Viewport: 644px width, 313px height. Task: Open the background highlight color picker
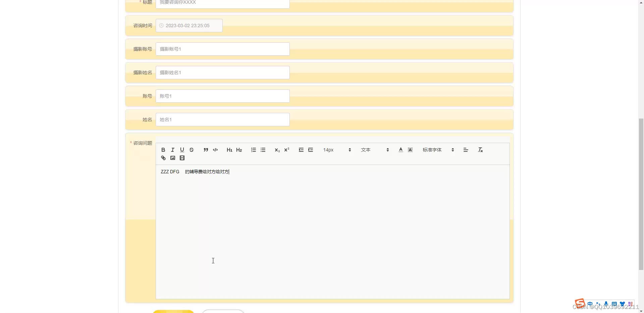coord(410,150)
